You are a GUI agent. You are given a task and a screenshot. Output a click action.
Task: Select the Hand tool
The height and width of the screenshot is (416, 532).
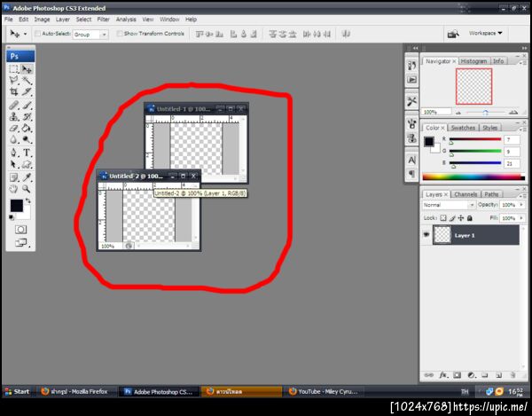[x=14, y=189]
